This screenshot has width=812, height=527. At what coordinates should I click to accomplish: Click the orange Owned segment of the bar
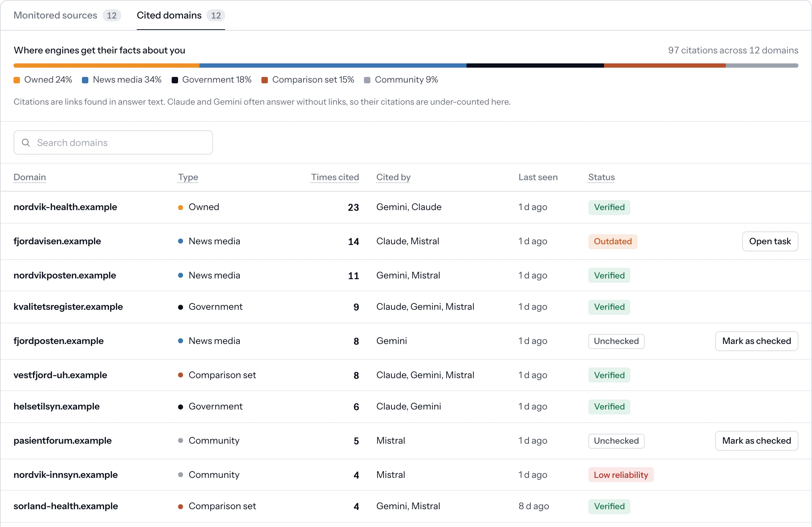click(x=106, y=66)
